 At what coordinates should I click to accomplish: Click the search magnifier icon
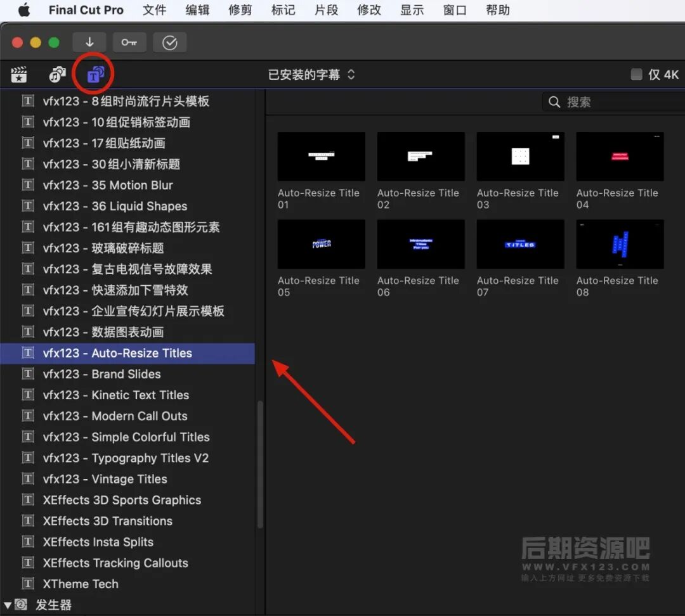pos(554,101)
